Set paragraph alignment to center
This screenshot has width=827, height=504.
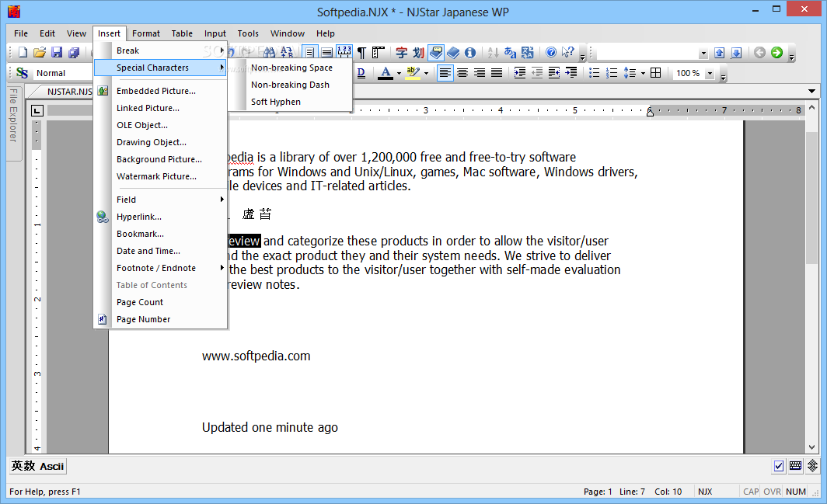[462, 73]
